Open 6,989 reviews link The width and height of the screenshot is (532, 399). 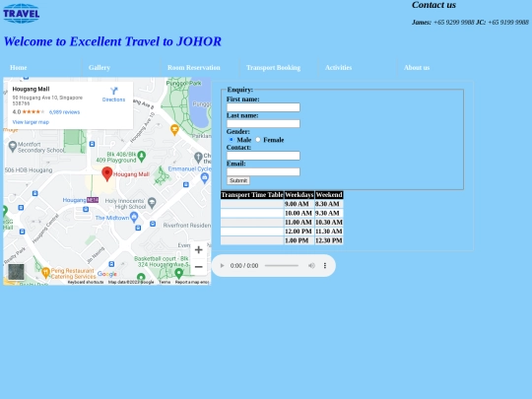pyautogui.click(x=64, y=112)
